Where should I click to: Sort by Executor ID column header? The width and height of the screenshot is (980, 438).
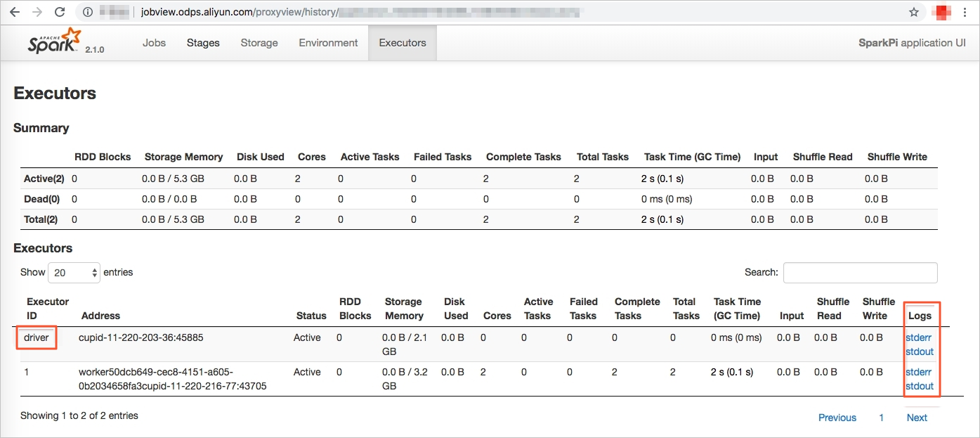point(48,309)
